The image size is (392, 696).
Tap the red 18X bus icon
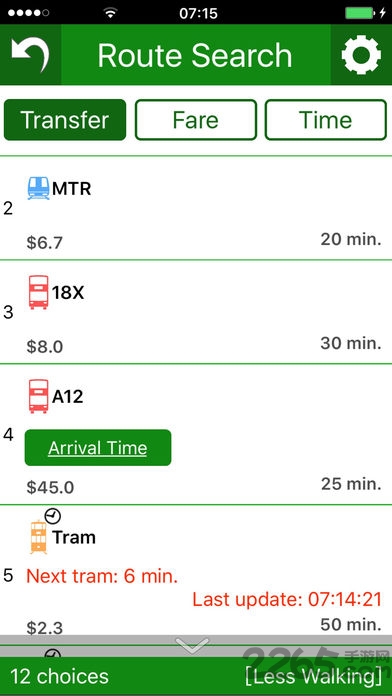tap(39, 292)
